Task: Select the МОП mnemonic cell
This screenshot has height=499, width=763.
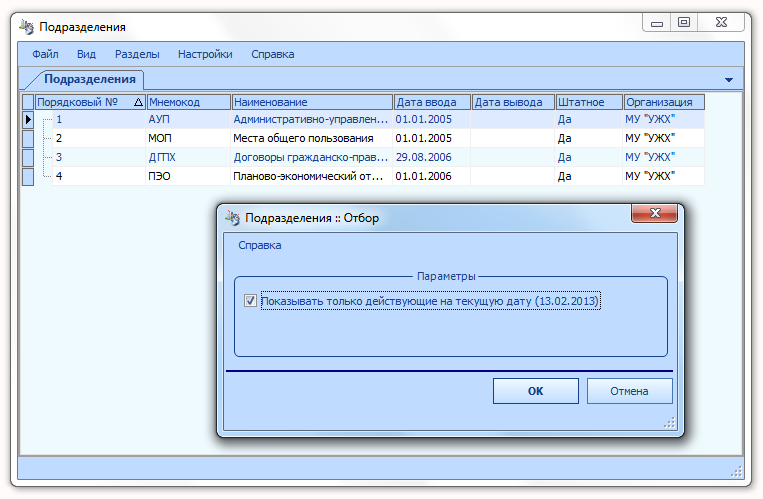Action: [x=188, y=138]
